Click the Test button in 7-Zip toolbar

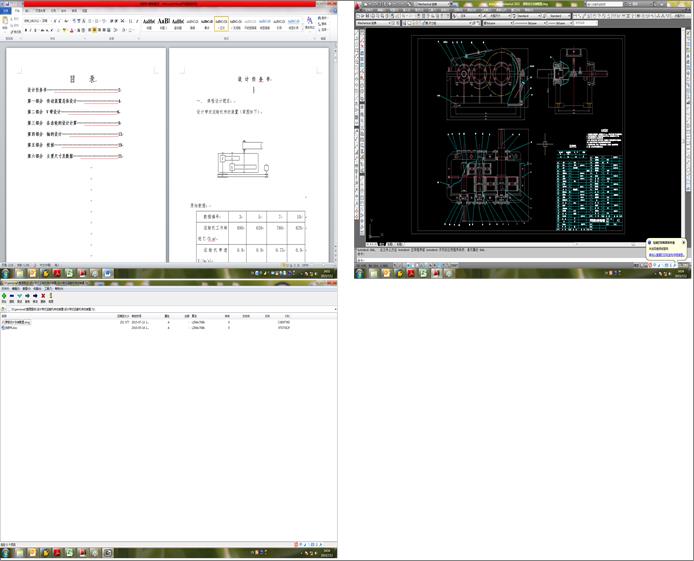click(x=19, y=297)
